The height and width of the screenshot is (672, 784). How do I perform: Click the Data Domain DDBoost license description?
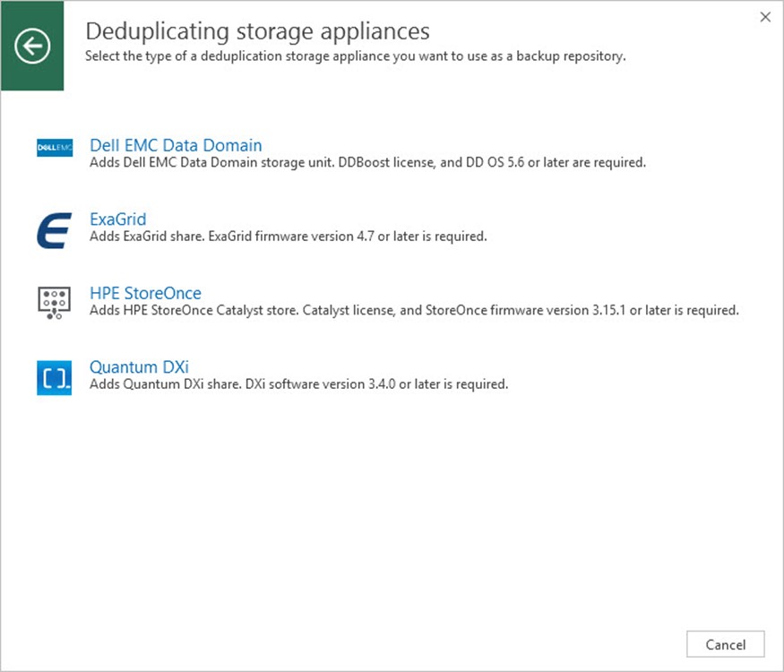point(367,163)
